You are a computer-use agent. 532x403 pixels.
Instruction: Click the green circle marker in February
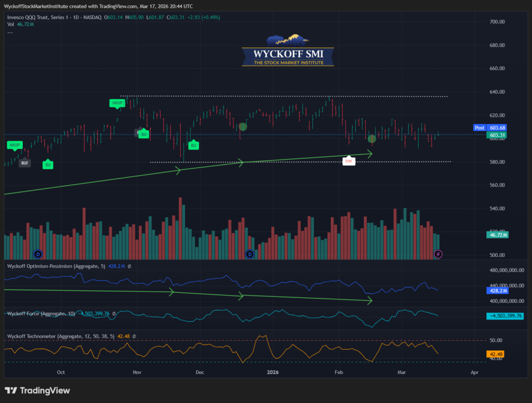coord(372,139)
